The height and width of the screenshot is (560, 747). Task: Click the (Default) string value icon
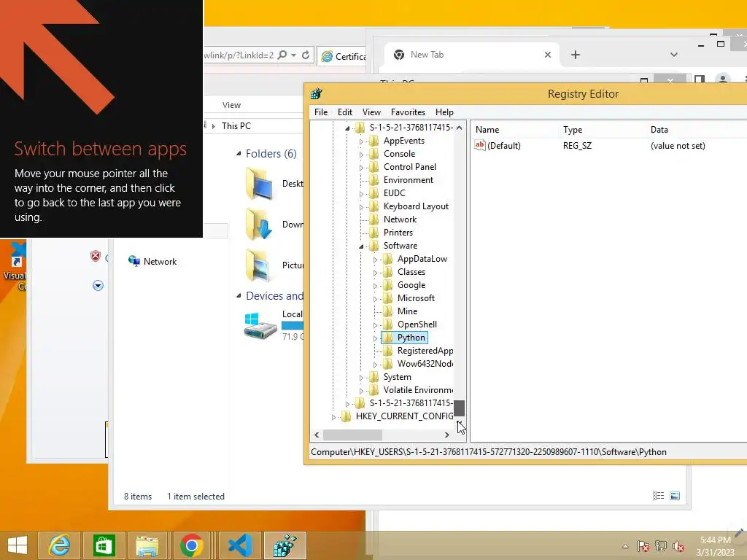tap(480, 145)
